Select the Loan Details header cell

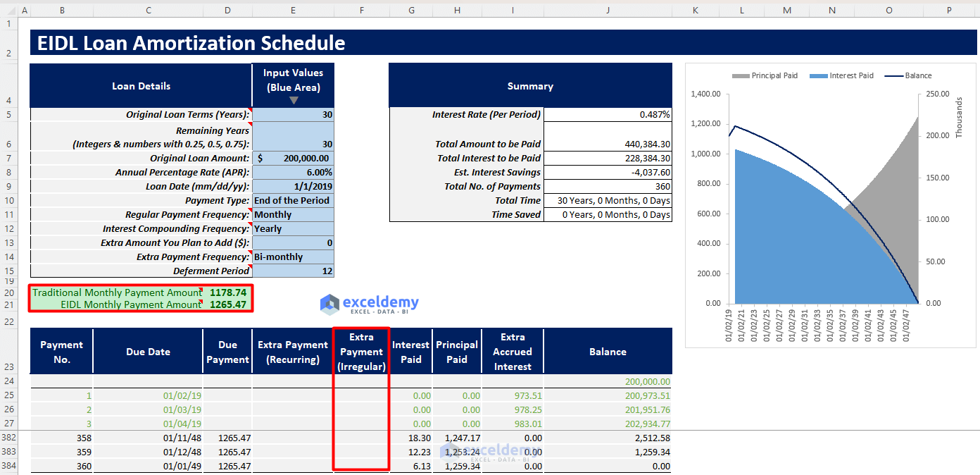(141, 86)
